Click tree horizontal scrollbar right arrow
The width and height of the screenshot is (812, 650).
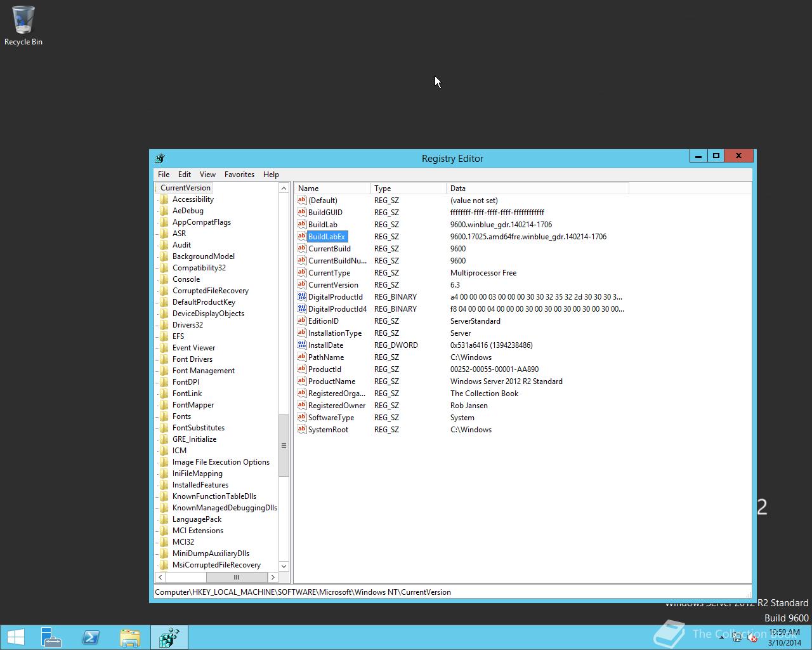click(x=273, y=578)
